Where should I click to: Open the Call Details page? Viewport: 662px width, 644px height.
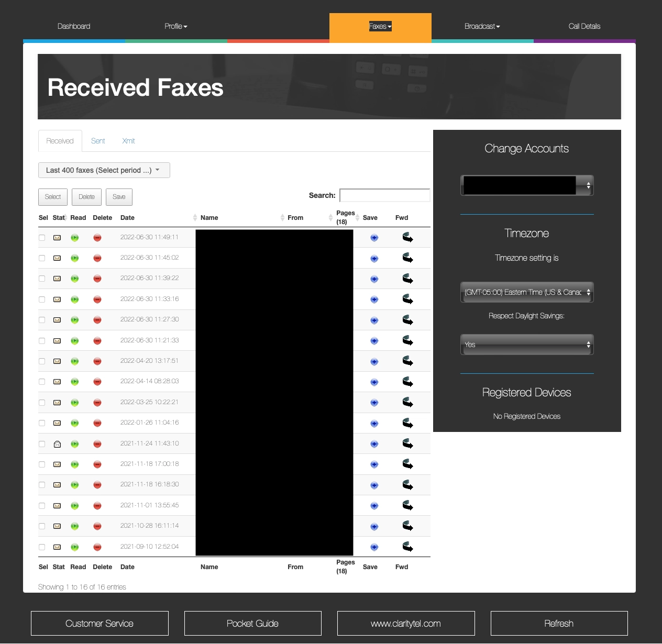(584, 26)
